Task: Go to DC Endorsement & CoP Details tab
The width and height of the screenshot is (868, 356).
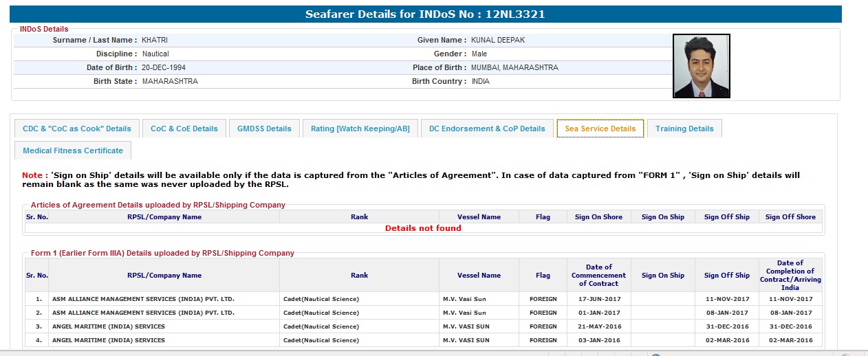Action: [x=487, y=129]
